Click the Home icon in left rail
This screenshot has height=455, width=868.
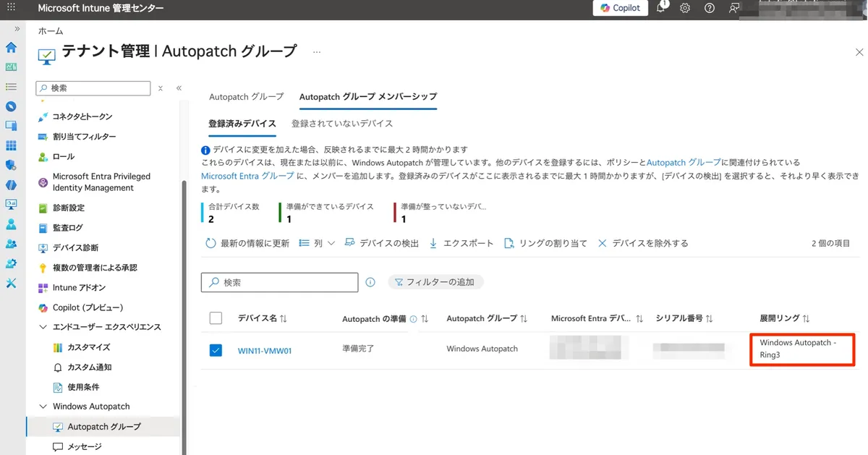[x=11, y=48]
